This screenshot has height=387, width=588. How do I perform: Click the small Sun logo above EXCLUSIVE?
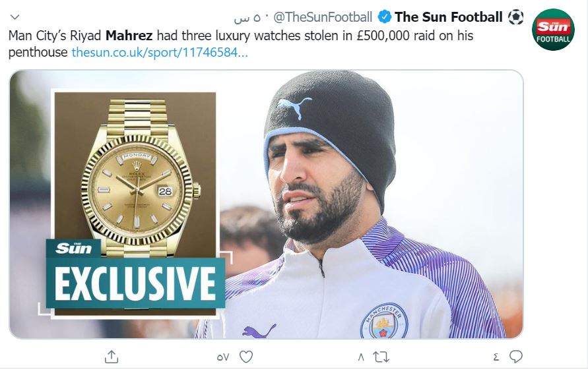coord(73,249)
